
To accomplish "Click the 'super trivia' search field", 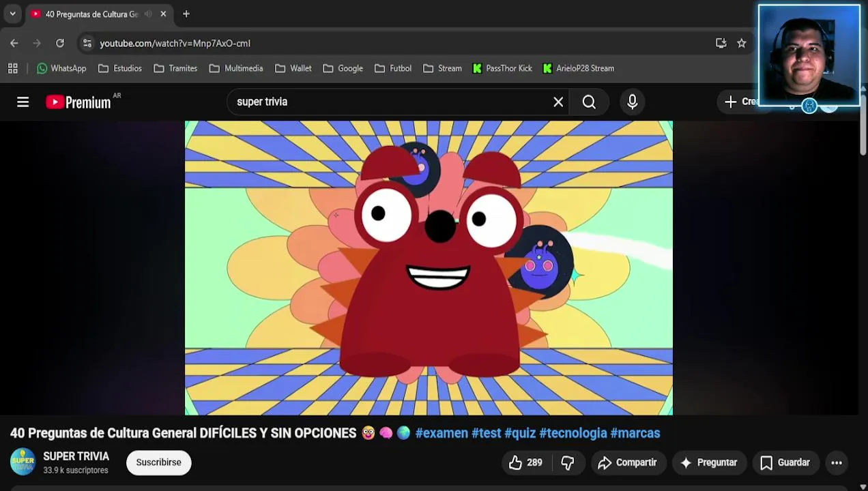I will tap(389, 102).
